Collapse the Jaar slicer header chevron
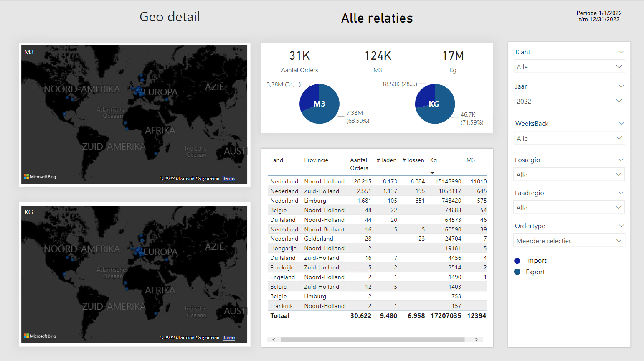This screenshot has height=361, width=644. click(621, 86)
